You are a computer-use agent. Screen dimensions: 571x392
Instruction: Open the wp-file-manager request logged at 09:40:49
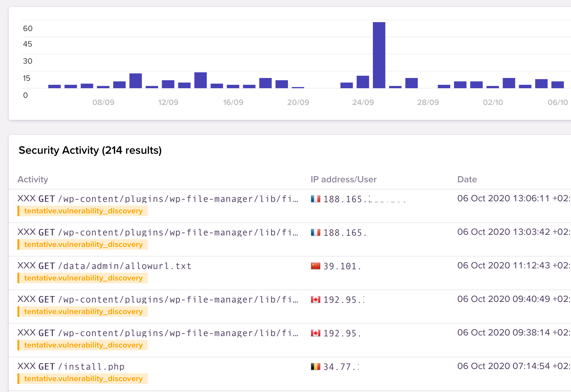(x=158, y=299)
